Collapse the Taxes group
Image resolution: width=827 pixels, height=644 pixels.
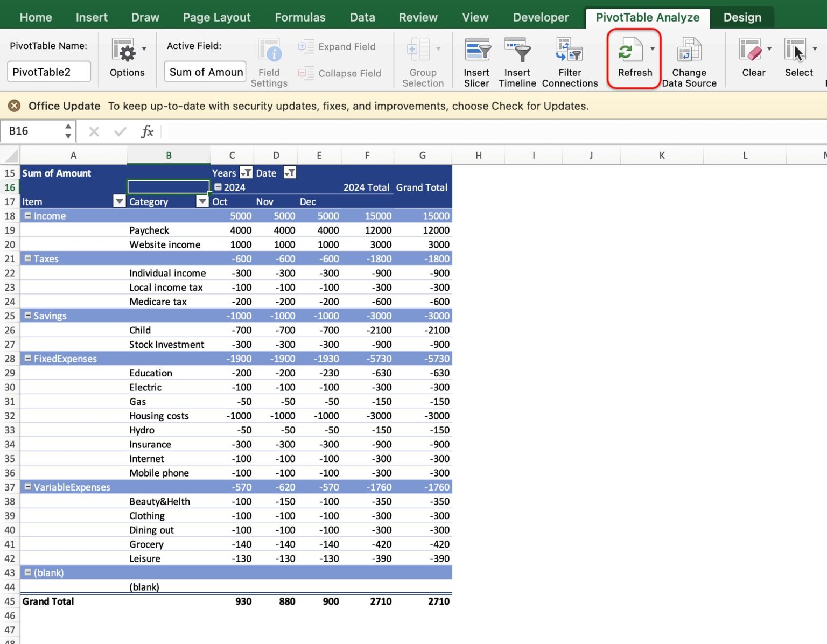[28, 258]
